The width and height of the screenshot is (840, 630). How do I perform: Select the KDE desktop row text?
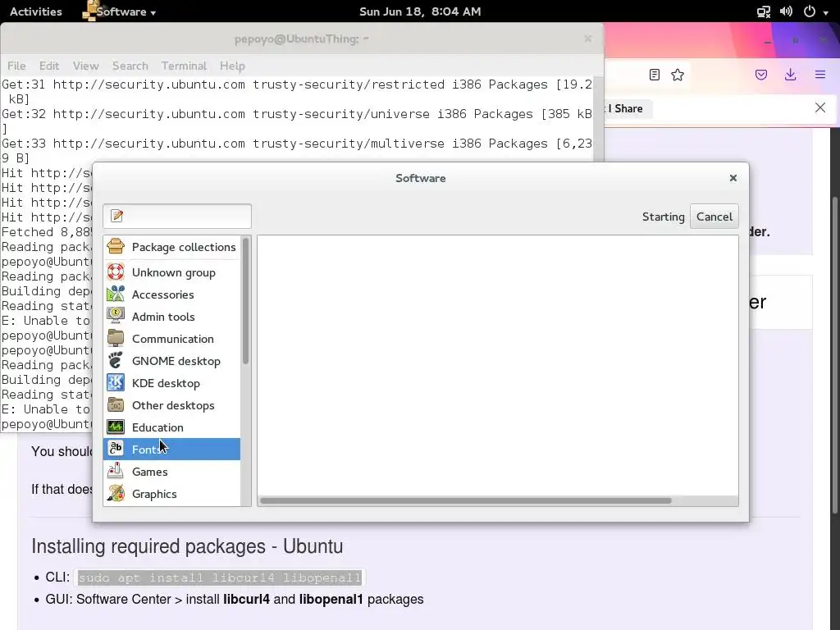tap(166, 383)
